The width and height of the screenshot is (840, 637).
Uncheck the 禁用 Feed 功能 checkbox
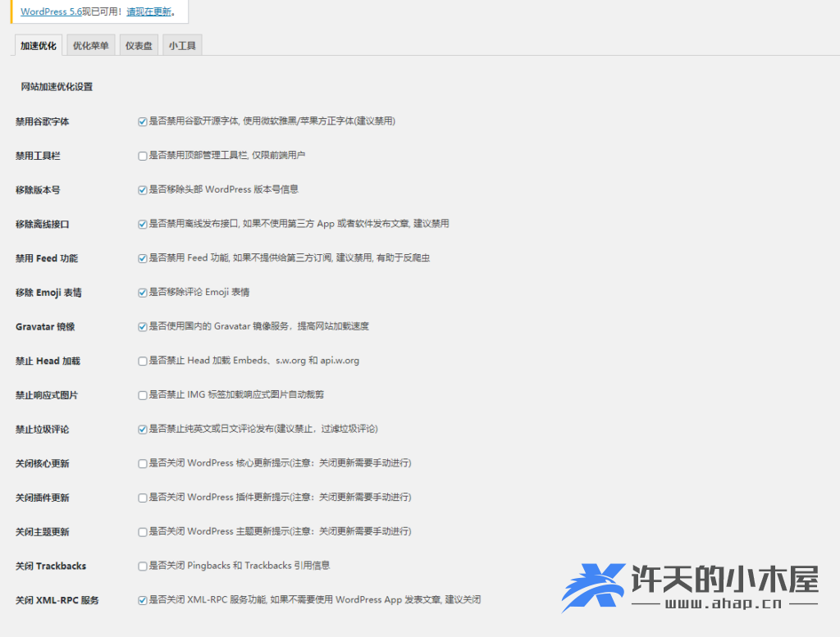tap(143, 258)
